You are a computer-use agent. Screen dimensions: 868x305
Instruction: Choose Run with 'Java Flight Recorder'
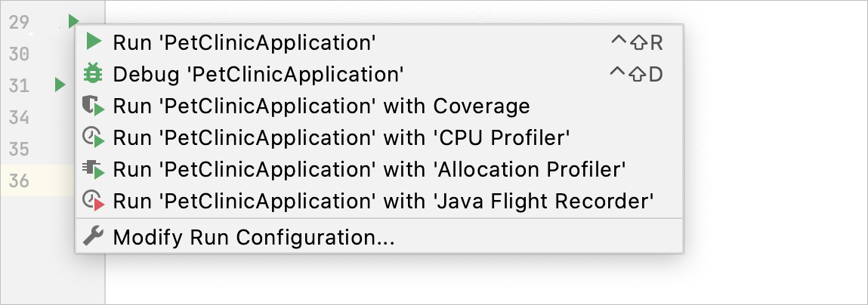[x=379, y=201]
